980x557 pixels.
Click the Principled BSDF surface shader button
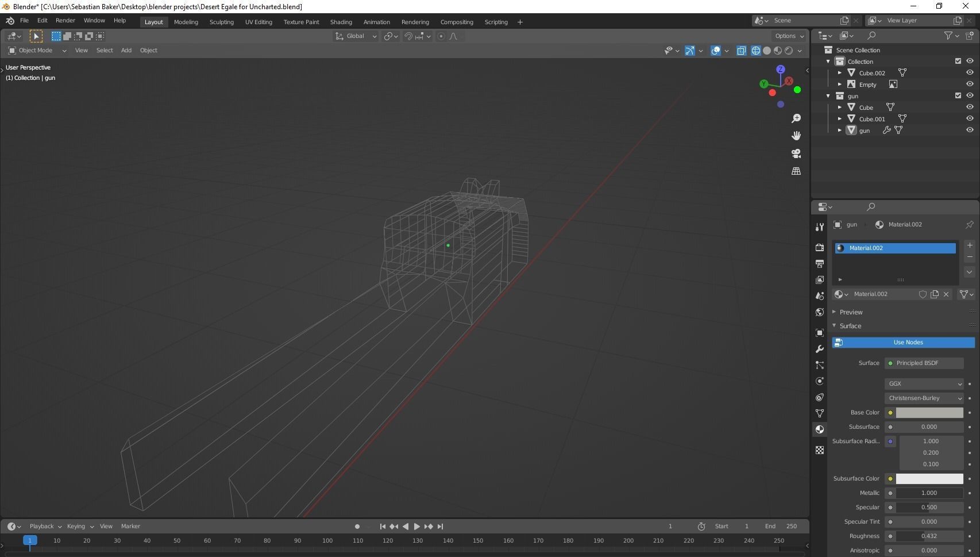924,363
